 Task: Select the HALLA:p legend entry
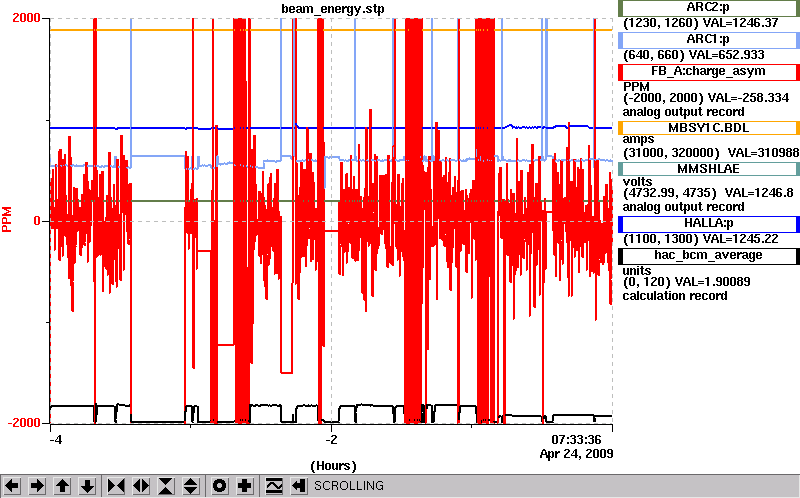click(708, 223)
